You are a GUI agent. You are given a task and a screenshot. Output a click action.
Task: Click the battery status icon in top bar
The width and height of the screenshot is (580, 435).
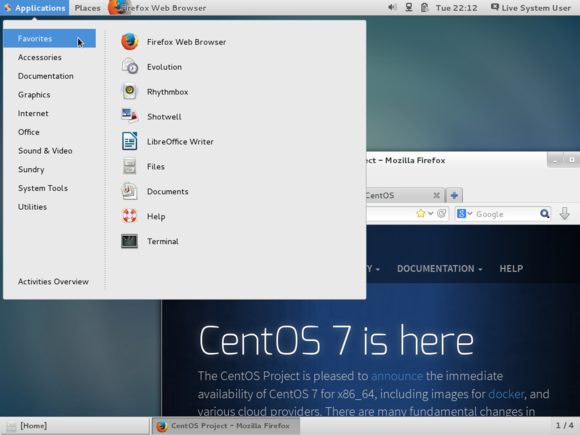[x=424, y=7]
